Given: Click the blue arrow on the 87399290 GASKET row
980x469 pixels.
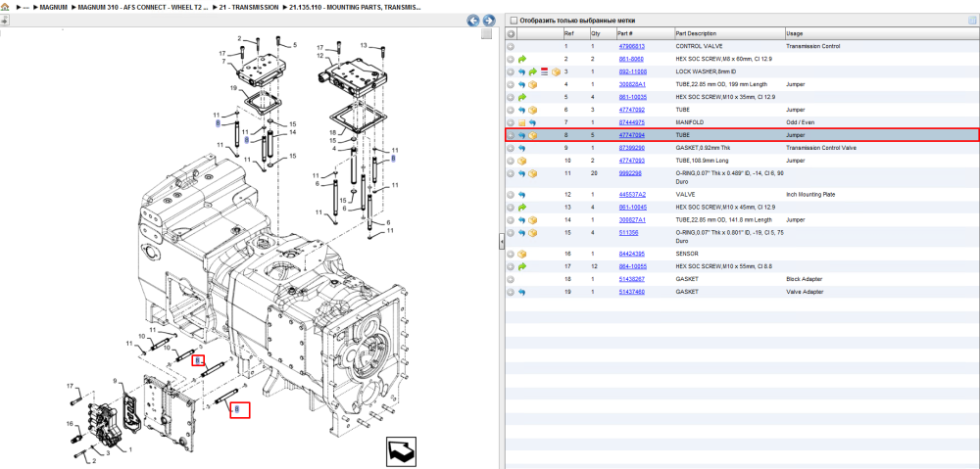Looking at the screenshot, I should click(522, 148).
